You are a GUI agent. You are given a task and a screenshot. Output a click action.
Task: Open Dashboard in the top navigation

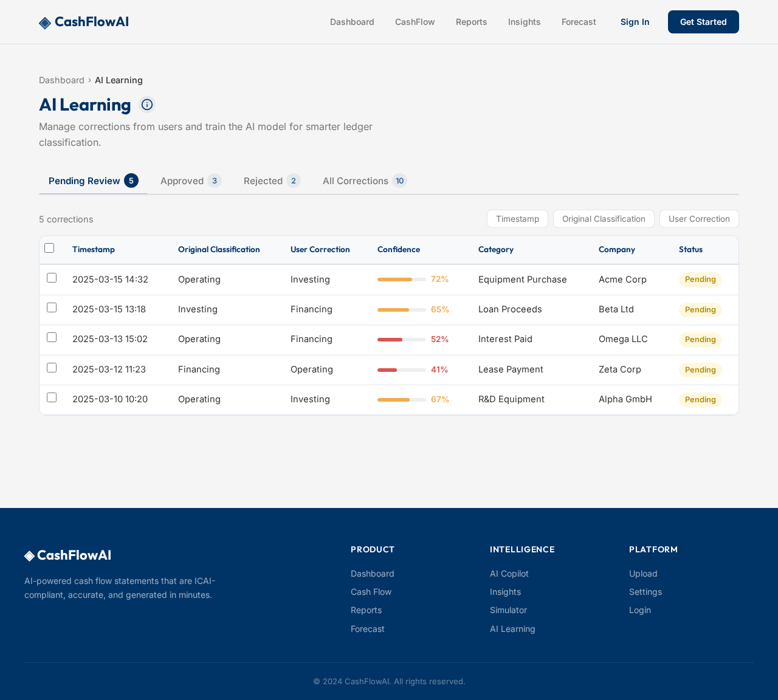(352, 22)
